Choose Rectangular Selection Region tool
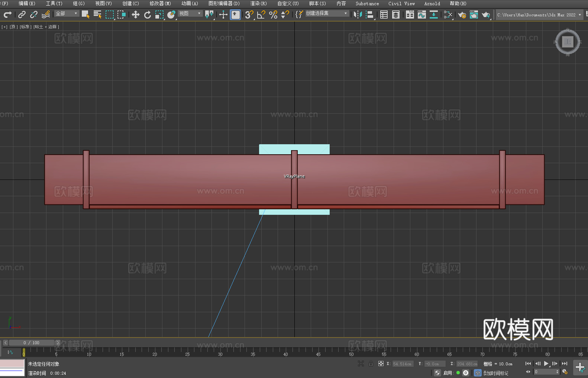588x378 pixels. [x=110, y=14]
